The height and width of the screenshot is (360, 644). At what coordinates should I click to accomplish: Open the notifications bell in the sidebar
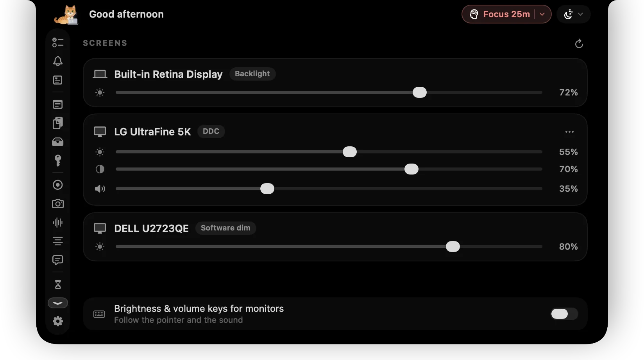[x=58, y=61]
